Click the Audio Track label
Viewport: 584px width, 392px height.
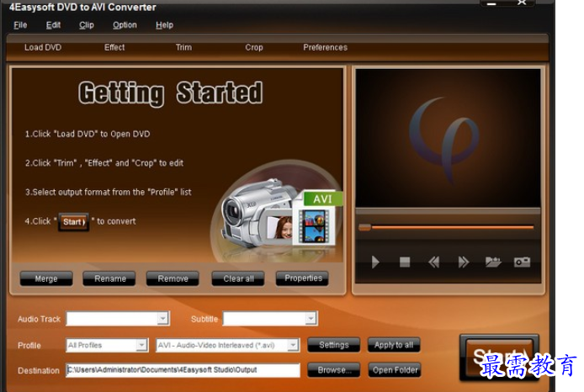(x=39, y=319)
